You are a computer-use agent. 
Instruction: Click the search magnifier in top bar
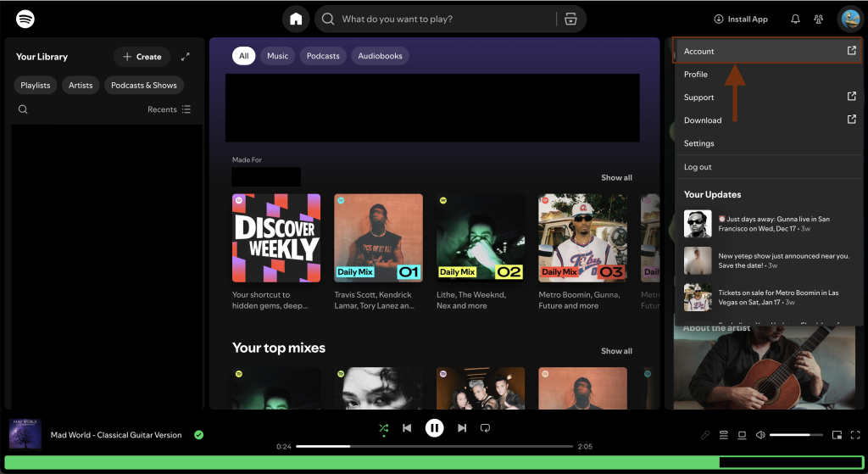click(x=328, y=19)
